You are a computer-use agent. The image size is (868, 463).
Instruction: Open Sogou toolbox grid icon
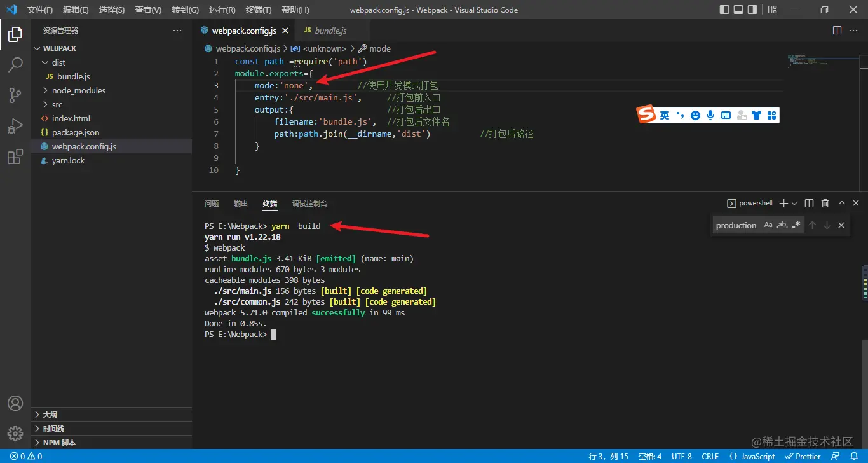(x=771, y=115)
